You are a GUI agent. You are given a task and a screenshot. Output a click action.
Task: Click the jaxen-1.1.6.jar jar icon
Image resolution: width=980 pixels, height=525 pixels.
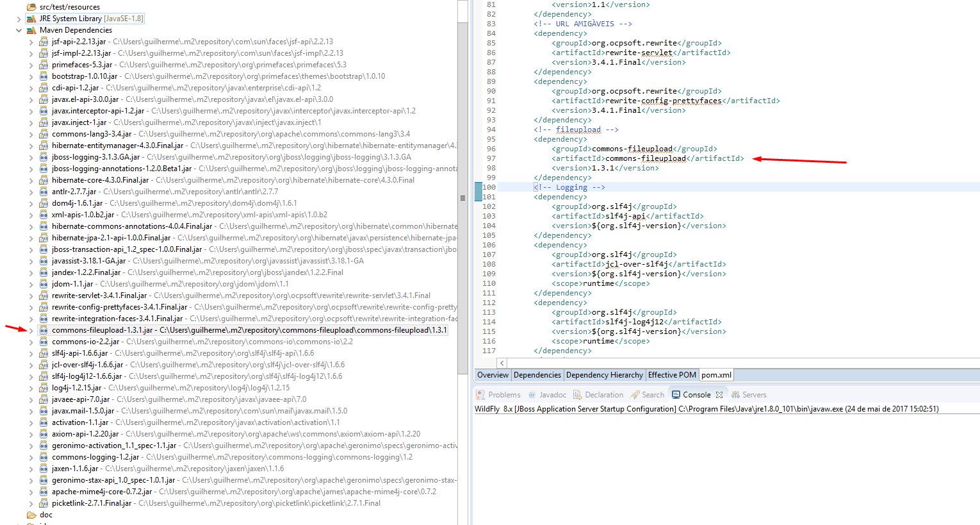pos(44,469)
